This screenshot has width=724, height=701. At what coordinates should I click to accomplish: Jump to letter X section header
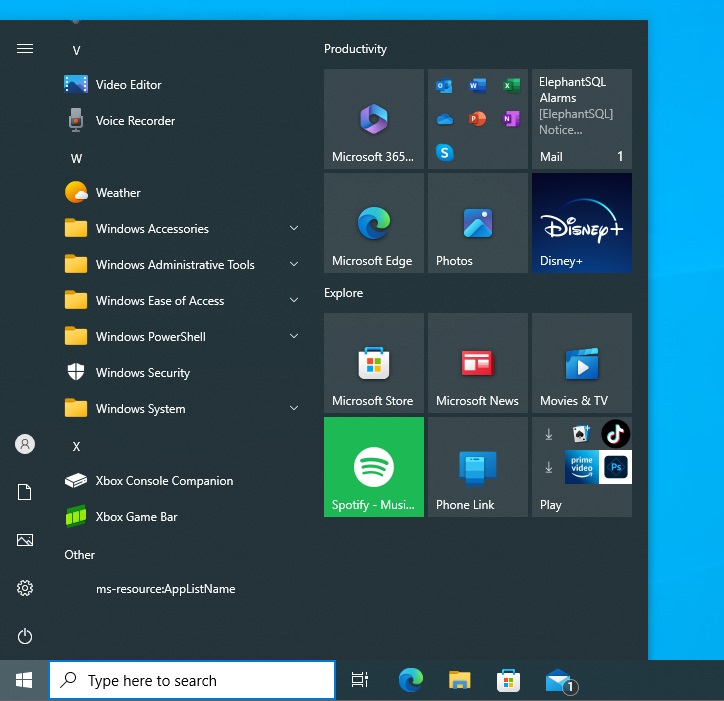click(77, 447)
